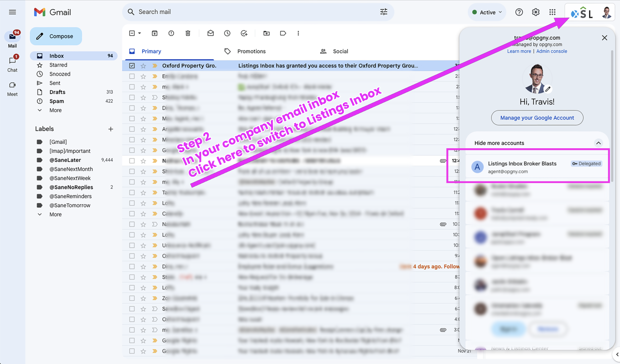Snooze the selected email

pos(227,33)
